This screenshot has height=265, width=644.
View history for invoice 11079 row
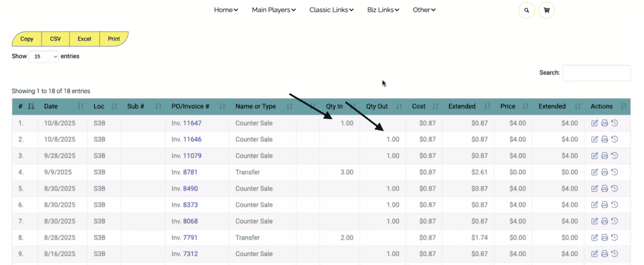[x=614, y=156]
